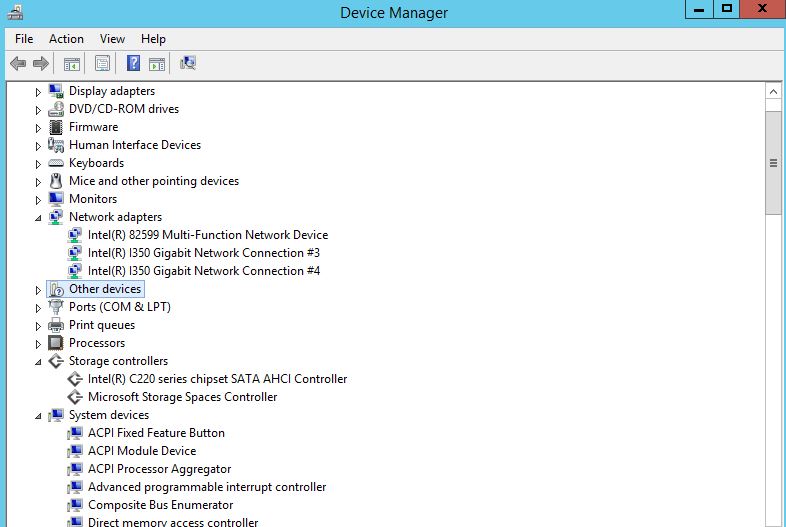Click the Back arrow toolbar icon

pos(18,64)
